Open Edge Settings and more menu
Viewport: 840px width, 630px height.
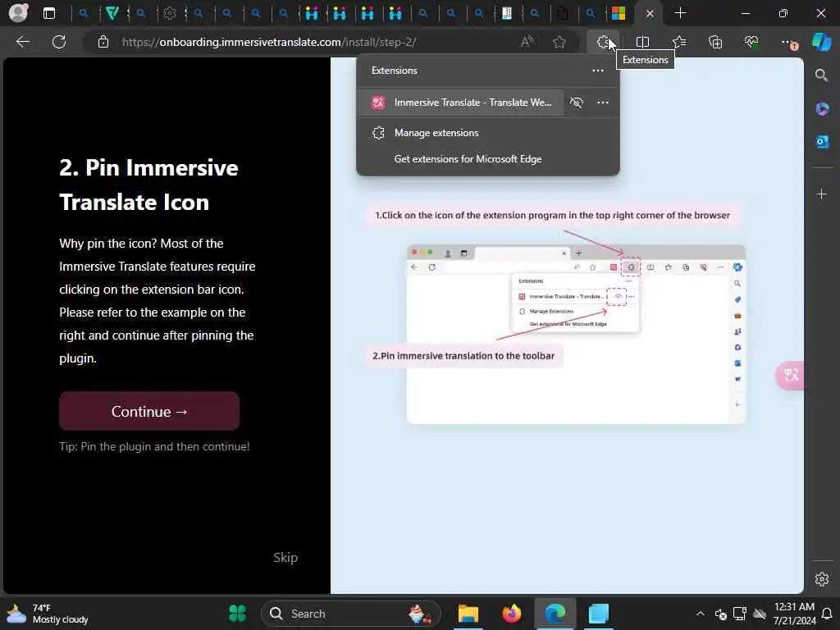tap(788, 43)
